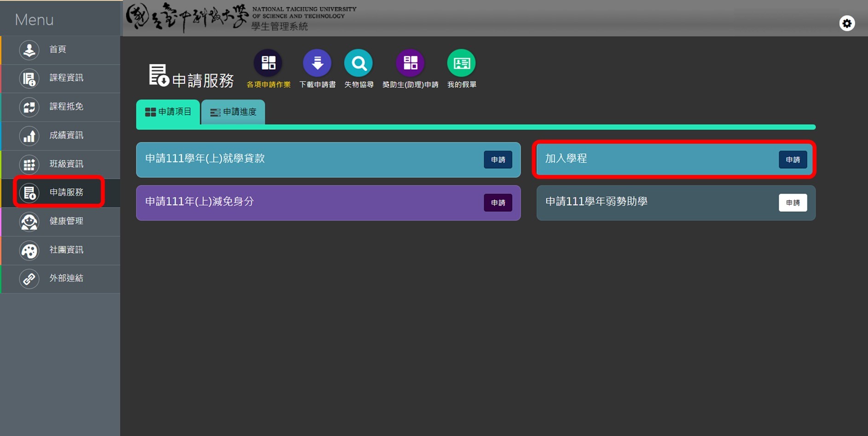Click 申請 button for 就學貸款
Screen dimensions: 868x436
pos(498,160)
